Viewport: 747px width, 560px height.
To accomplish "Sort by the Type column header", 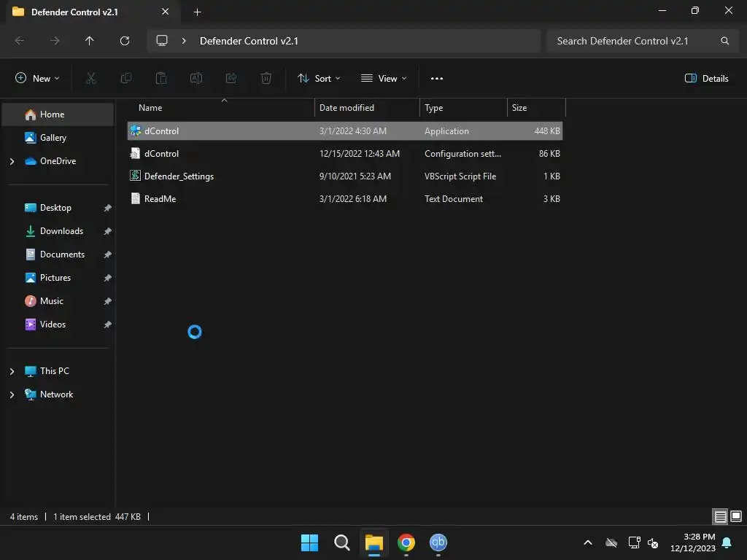I will pyautogui.click(x=463, y=108).
